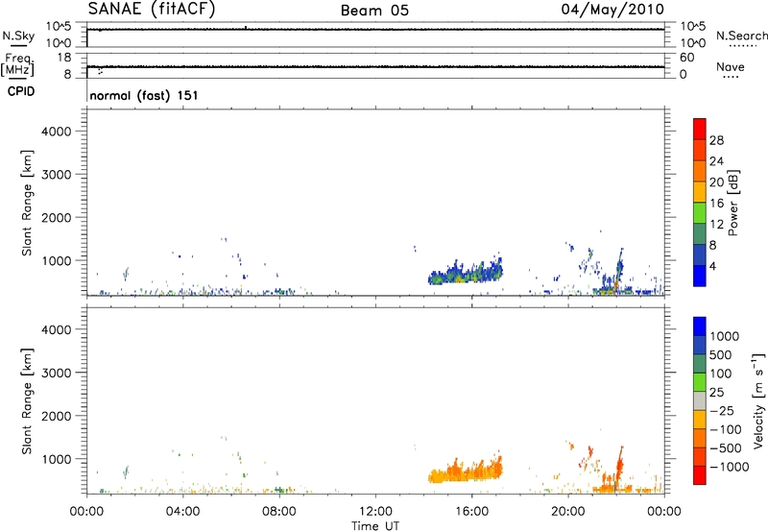Pick the red bottom Velocity colorbar segment
Image resolution: width=768 pixels, height=532 pixels.
(700, 475)
